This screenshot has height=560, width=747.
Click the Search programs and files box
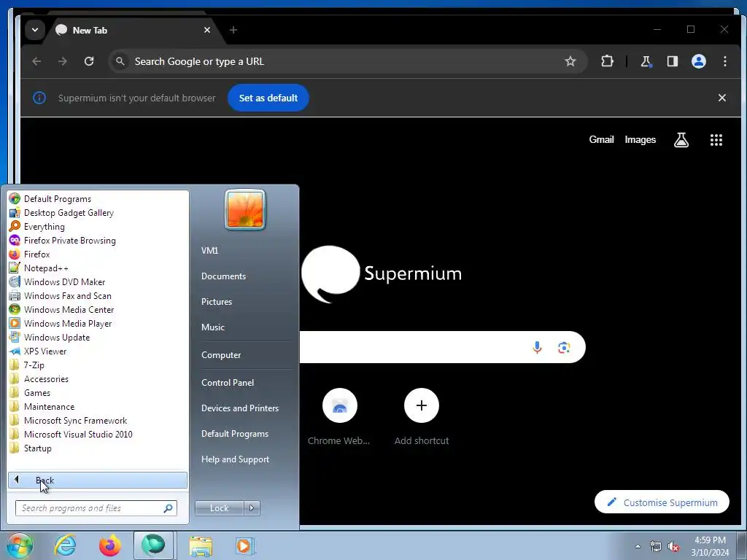(x=96, y=508)
